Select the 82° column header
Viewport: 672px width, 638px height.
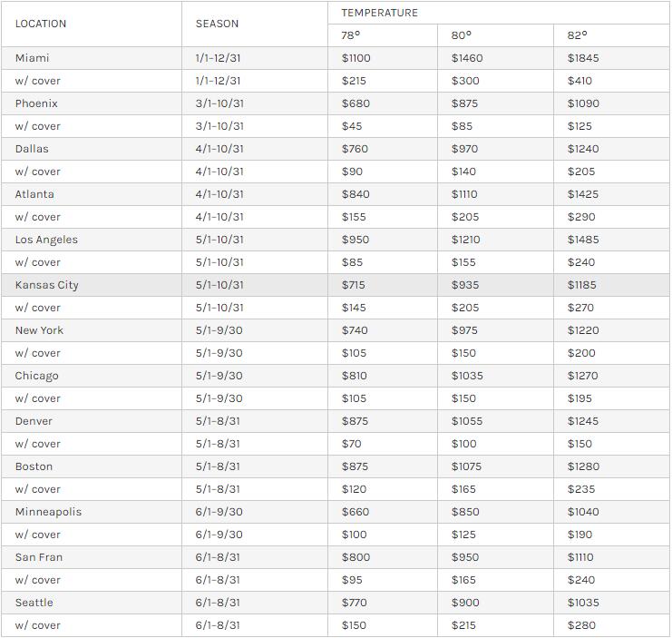pyautogui.click(x=578, y=35)
